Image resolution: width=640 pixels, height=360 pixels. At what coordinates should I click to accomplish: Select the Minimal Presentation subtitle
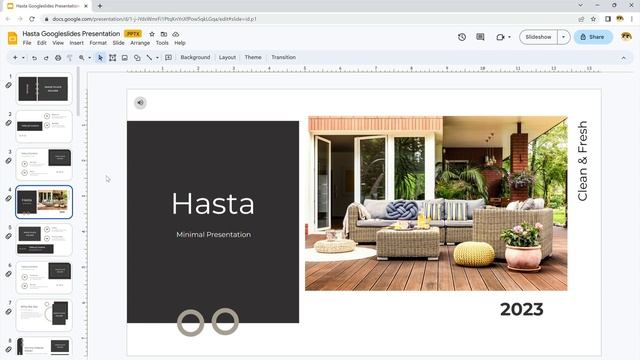click(x=213, y=235)
